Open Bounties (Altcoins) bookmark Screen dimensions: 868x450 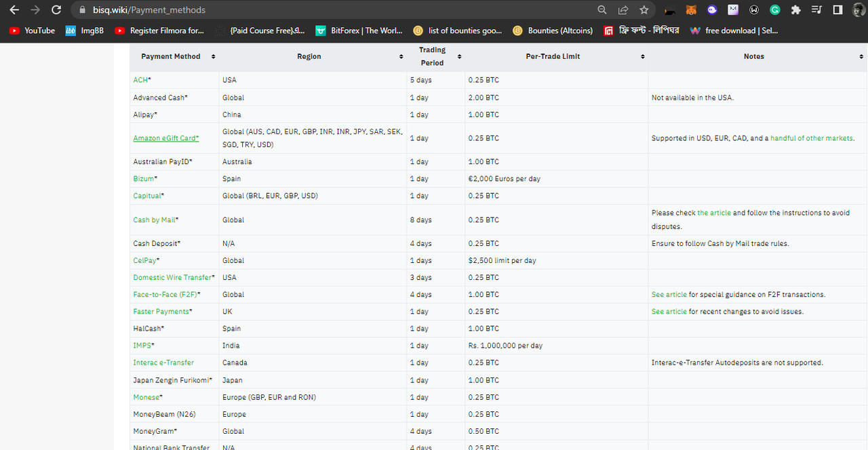(x=553, y=30)
